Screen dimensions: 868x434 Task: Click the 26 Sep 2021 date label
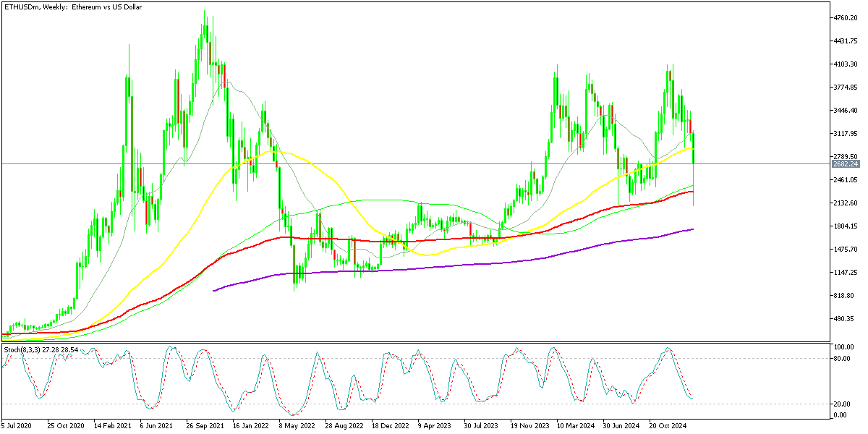(x=205, y=427)
